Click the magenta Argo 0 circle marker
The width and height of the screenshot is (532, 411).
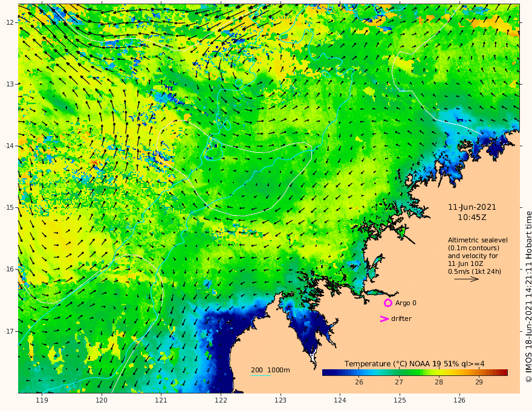(388, 303)
